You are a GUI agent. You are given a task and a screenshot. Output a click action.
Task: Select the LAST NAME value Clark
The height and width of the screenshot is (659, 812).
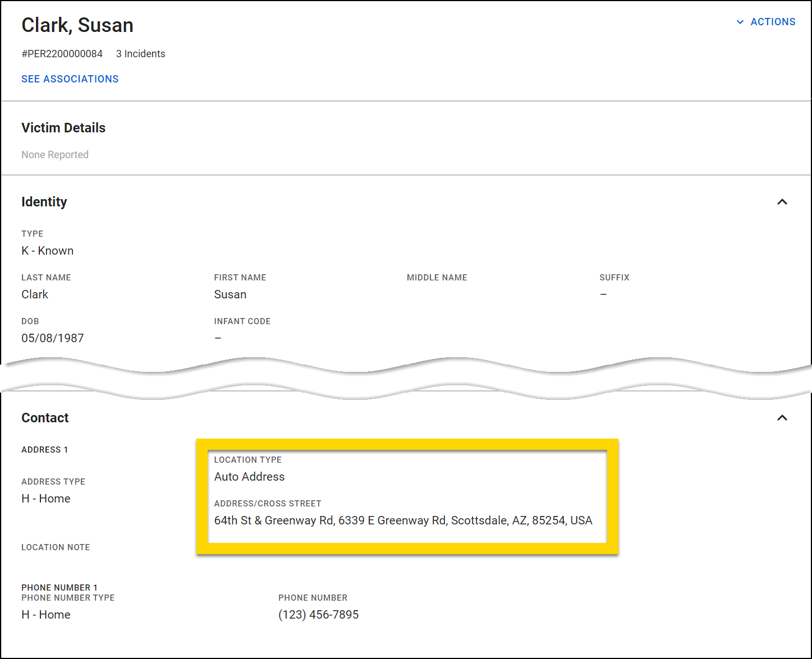34,294
